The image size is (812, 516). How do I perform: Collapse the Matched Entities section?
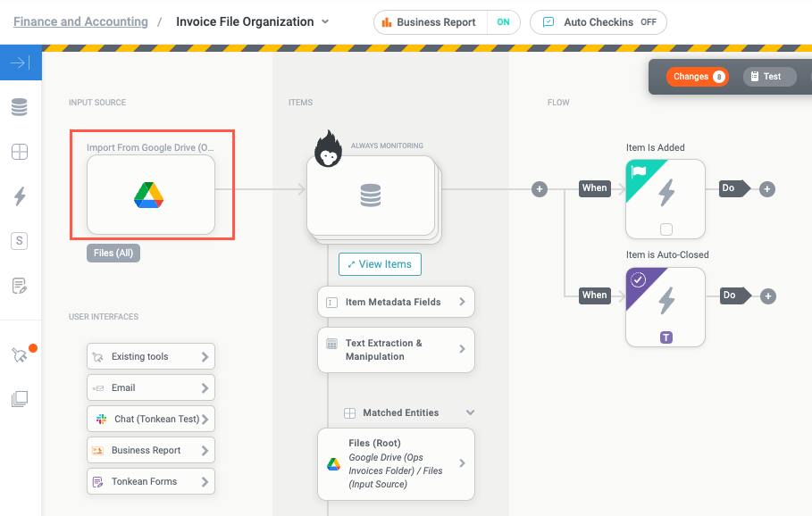470,412
